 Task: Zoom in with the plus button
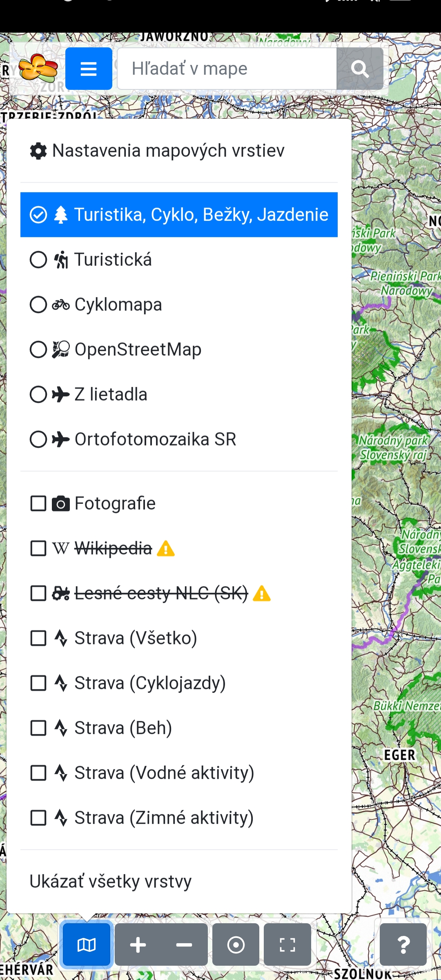(138, 944)
